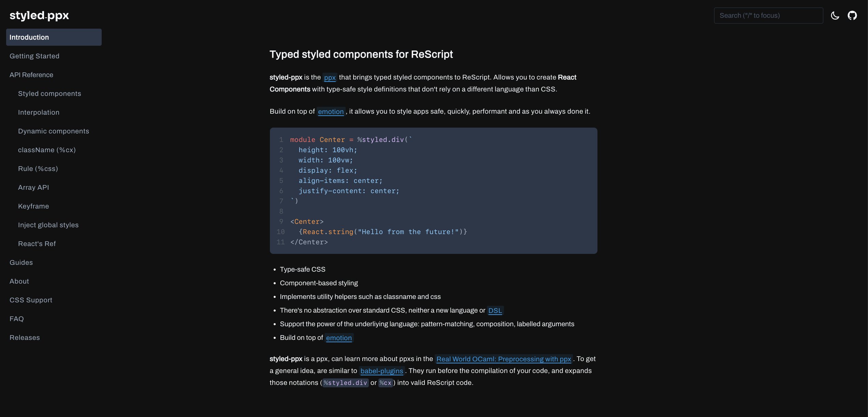The image size is (868, 417).
Task: Expand the API Reference section
Action: [31, 75]
